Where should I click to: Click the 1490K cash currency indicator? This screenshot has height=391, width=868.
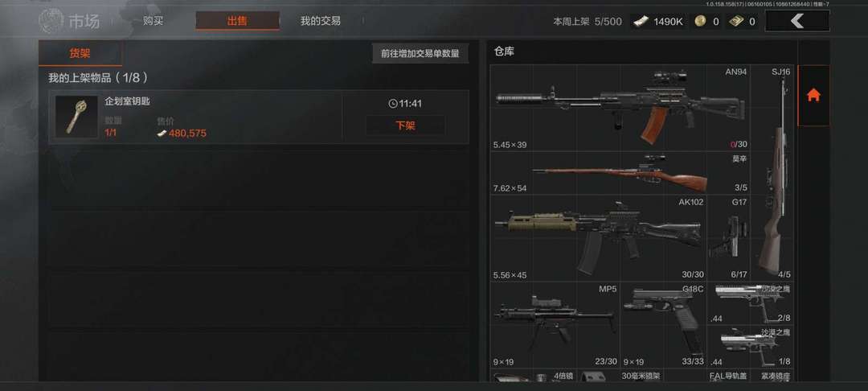(x=659, y=22)
